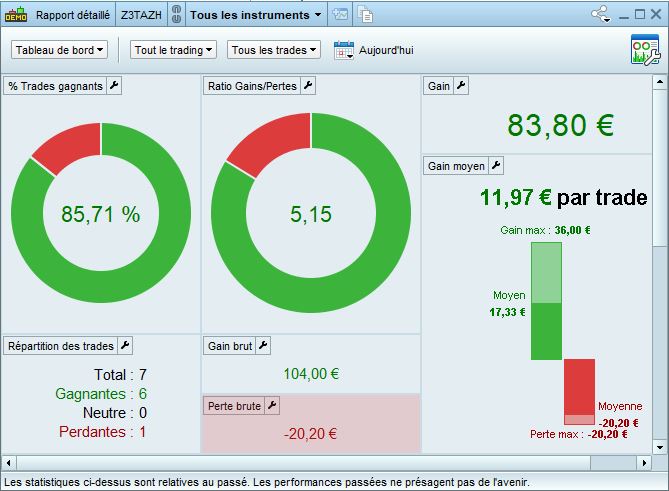This screenshot has height=491, width=669.
Task: Configure Répartition des trades widget wrench
Action: pyautogui.click(x=125, y=346)
